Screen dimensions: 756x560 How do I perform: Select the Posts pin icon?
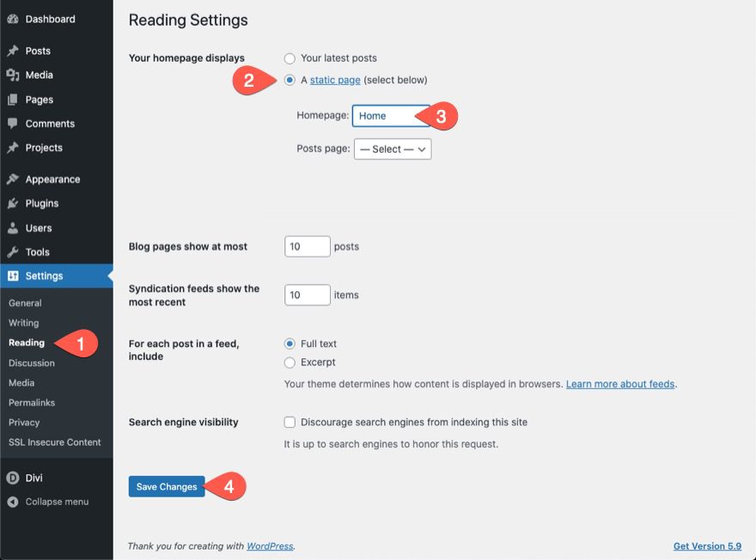(13, 50)
